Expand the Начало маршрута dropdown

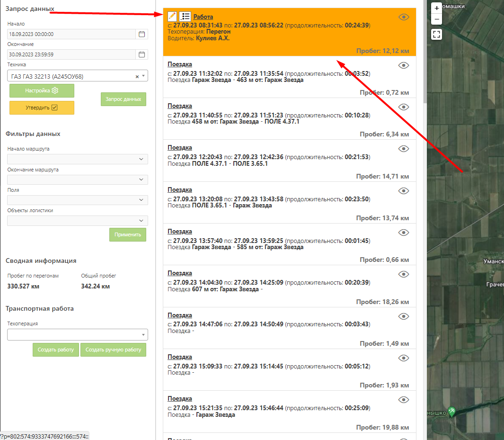[78, 159]
